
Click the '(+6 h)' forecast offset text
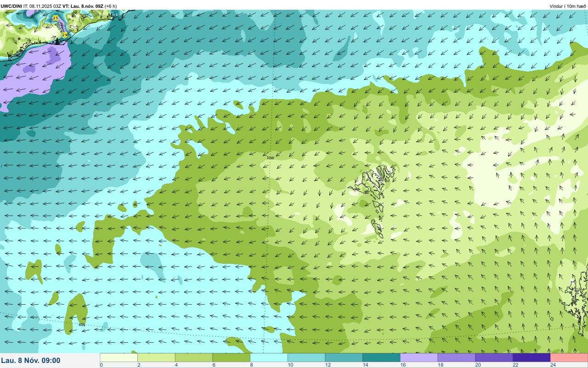pyautogui.click(x=111, y=6)
